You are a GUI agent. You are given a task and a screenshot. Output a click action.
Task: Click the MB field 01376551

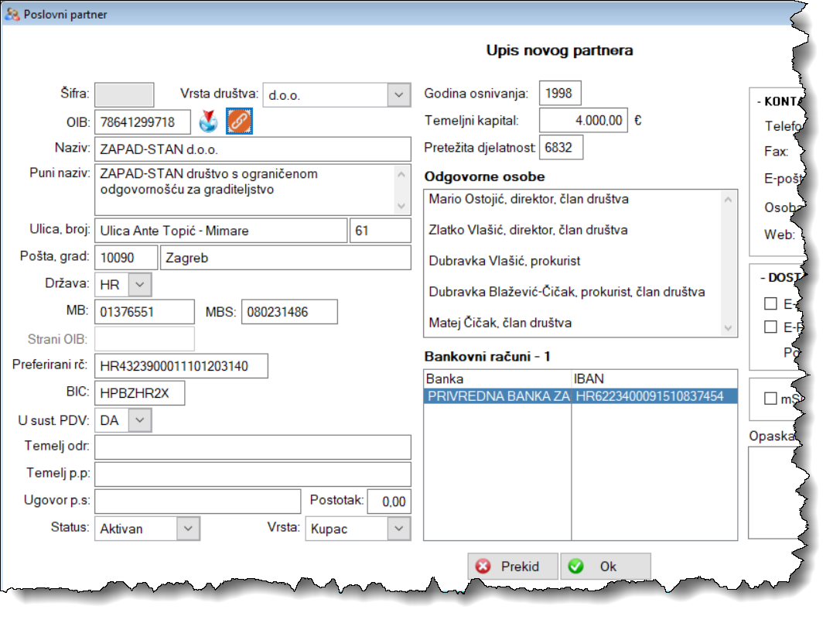pyautogui.click(x=145, y=312)
